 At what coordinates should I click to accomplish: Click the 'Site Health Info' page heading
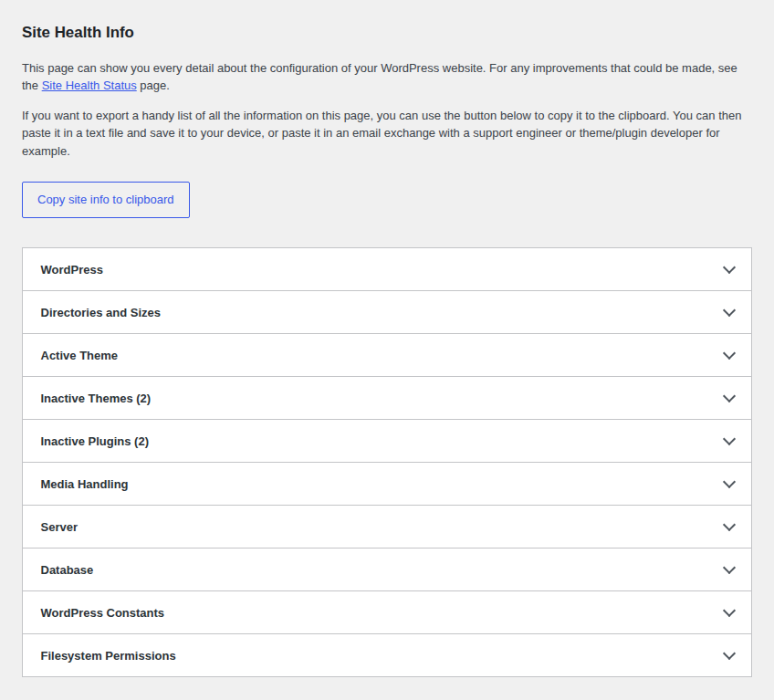point(78,33)
